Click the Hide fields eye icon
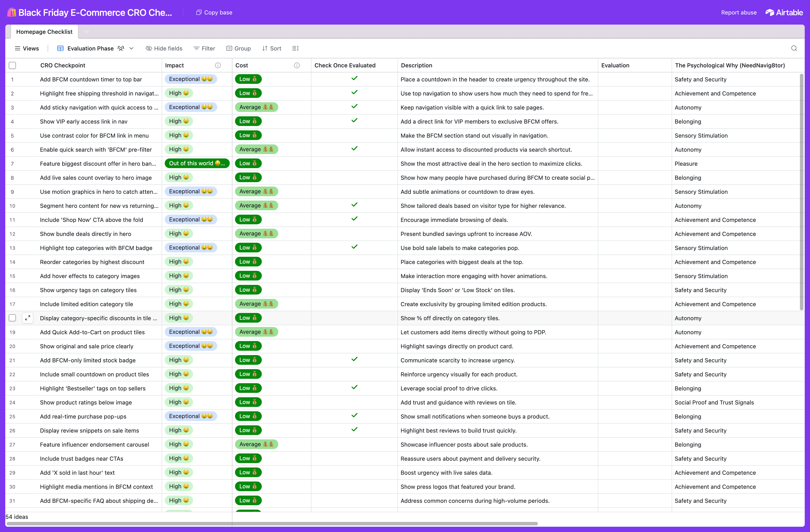This screenshot has width=810, height=532. (x=149, y=48)
